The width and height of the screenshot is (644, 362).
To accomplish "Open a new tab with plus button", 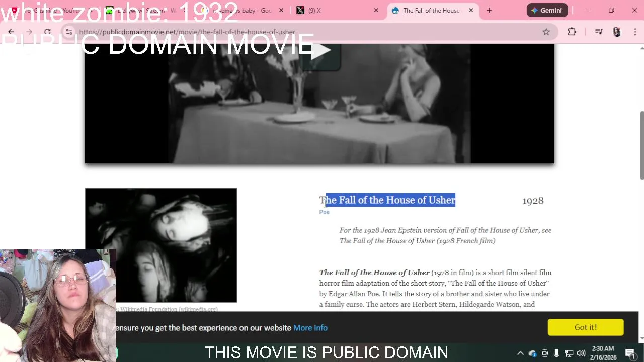I will pyautogui.click(x=489, y=10).
